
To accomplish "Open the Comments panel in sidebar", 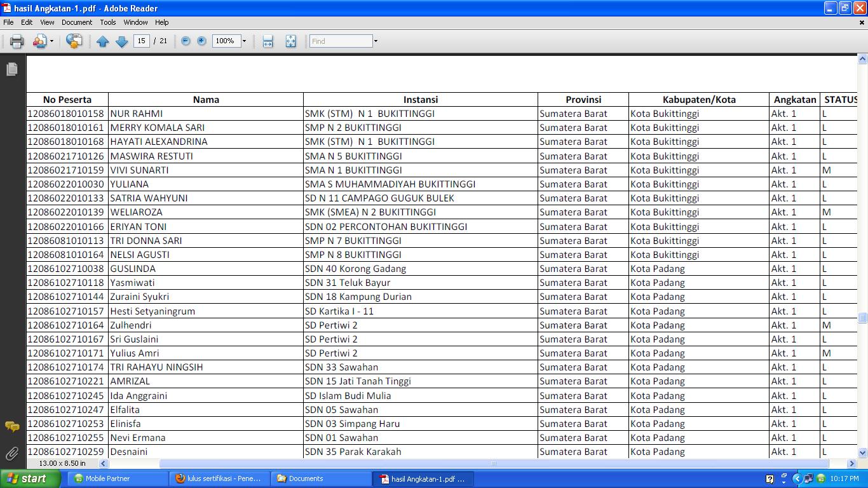I will (12, 426).
